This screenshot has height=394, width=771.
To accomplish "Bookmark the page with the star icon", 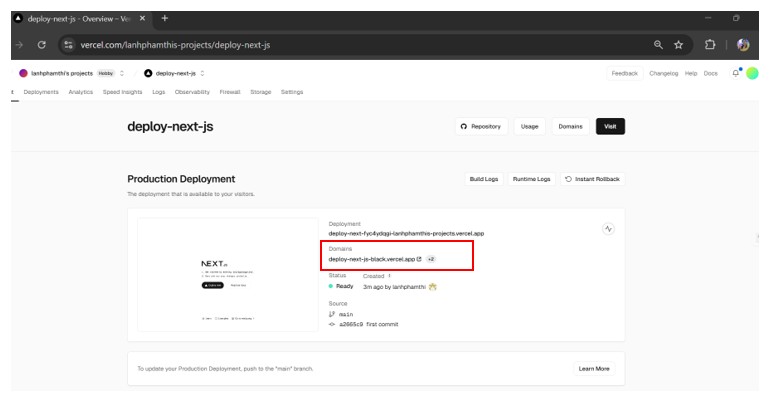I will 679,45.
